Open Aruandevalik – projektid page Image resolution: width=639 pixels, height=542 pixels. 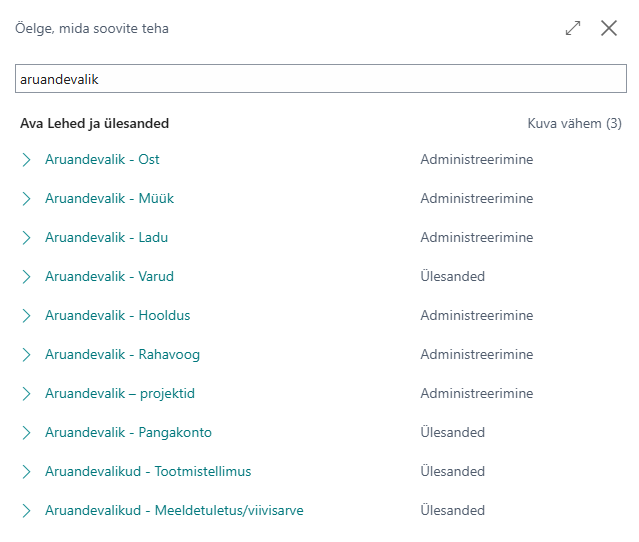[x=120, y=394]
